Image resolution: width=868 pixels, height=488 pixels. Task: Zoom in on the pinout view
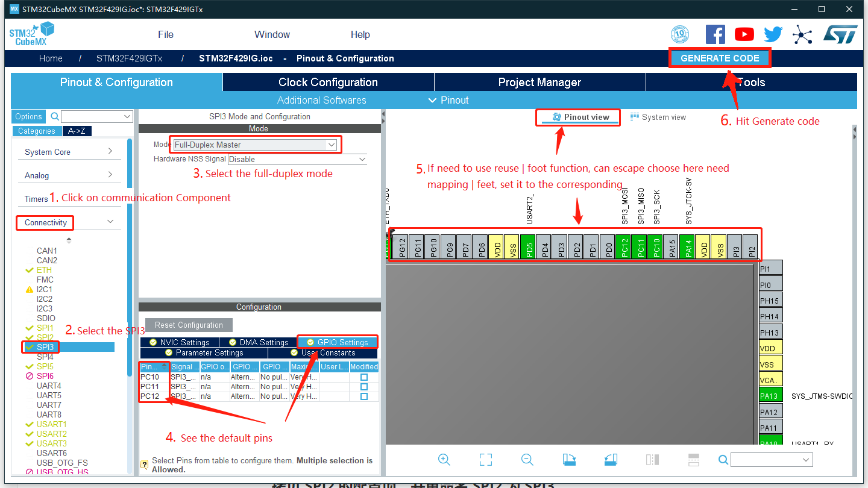coord(444,460)
